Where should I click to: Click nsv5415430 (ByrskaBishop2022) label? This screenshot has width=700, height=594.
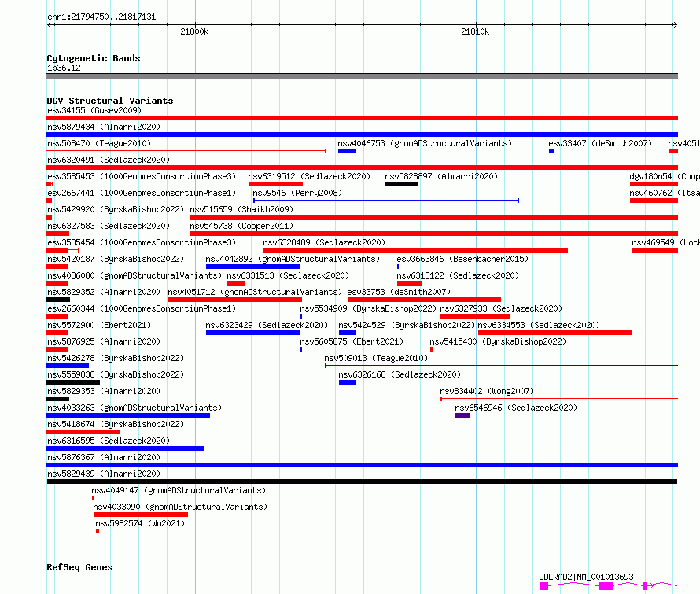(x=498, y=341)
